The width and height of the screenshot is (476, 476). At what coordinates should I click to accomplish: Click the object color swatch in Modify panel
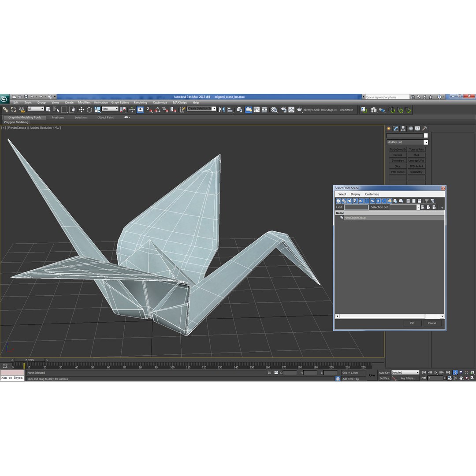coord(426,135)
